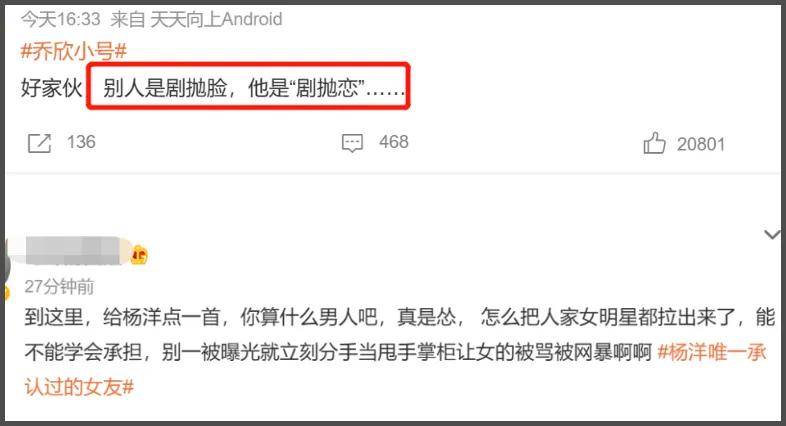786x426 pixels.
Task: Like the post with thumbs-up icon
Action: pos(654,143)
